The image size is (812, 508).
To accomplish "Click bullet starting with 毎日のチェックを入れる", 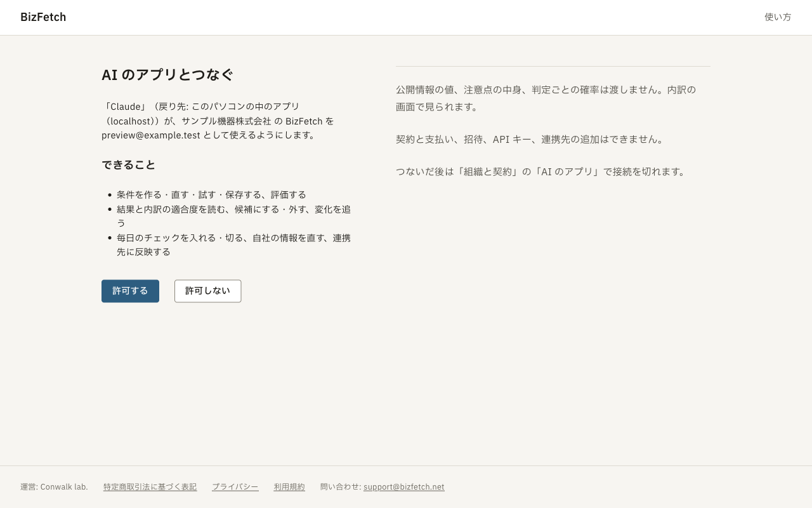I will click(233, 245).
